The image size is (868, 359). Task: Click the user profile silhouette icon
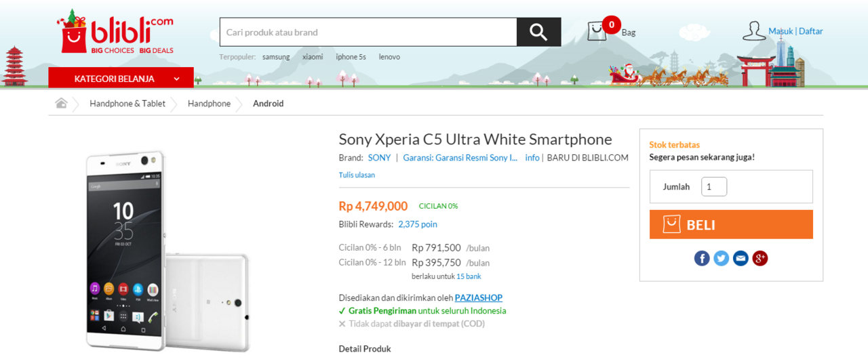[753, 31]
